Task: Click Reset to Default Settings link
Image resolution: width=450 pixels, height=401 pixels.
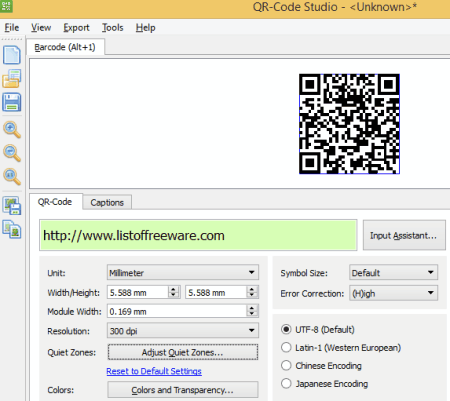Action: 154,371
